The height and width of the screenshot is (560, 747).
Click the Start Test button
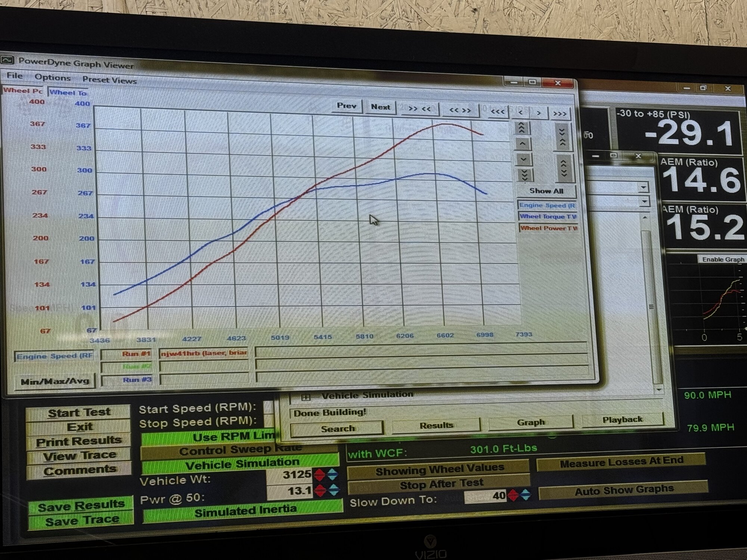point(79,412)
